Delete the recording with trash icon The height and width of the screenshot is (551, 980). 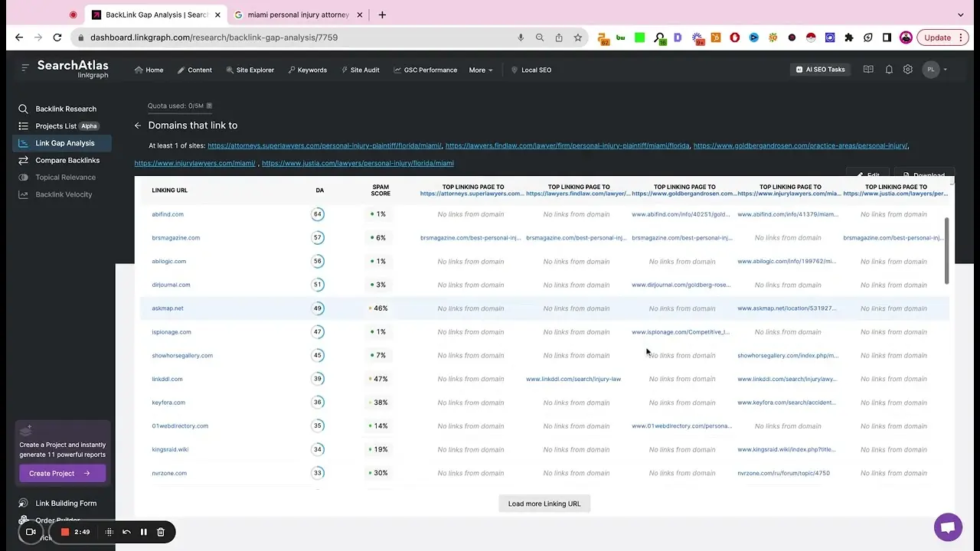tap(161, 532)
